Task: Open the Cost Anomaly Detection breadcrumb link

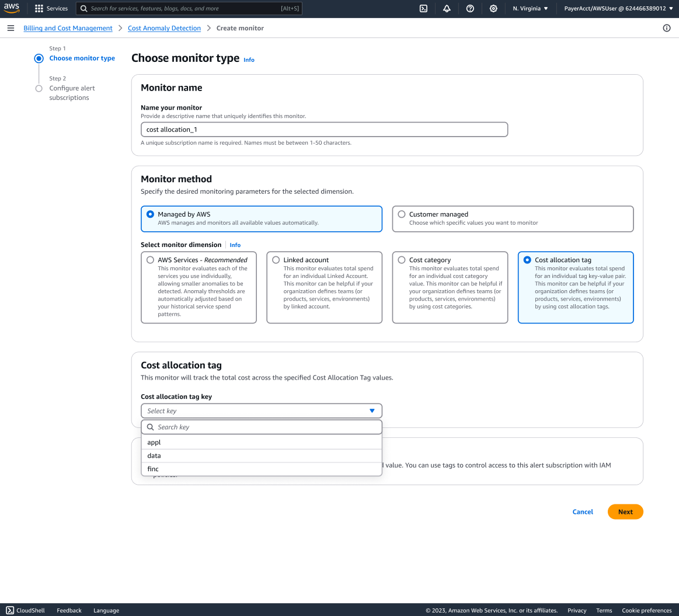Action: [164, 28]
